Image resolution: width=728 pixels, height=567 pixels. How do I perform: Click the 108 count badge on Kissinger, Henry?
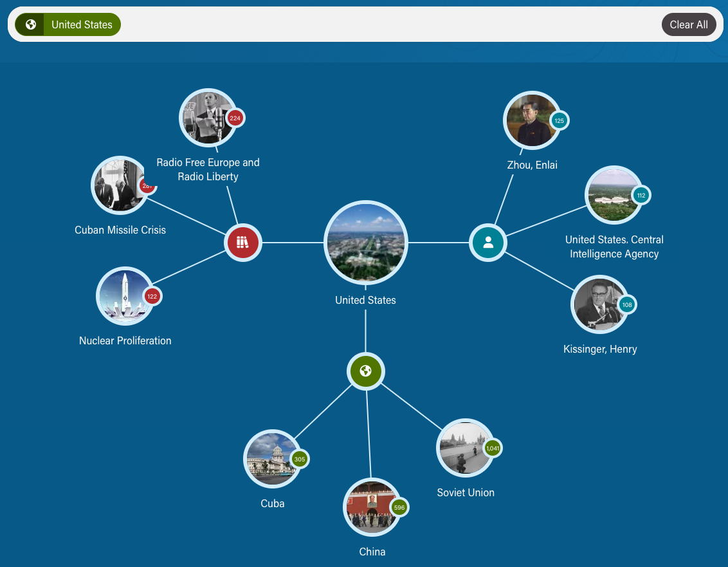click(x=627, y=305)
